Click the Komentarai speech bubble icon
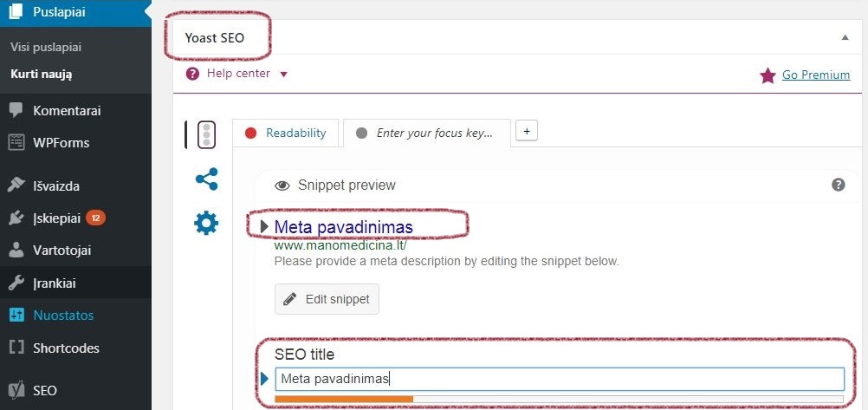This screenshot has height=410, width=868. click(16, 110)
